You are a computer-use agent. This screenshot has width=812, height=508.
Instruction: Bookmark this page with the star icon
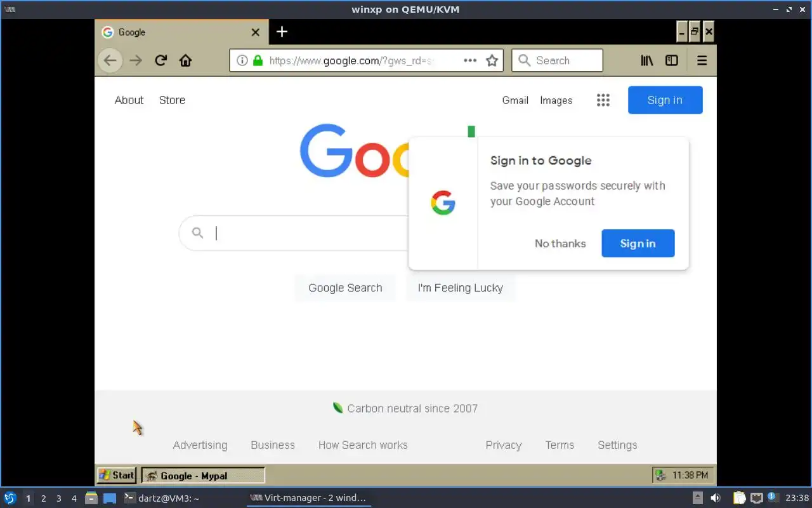492,60
